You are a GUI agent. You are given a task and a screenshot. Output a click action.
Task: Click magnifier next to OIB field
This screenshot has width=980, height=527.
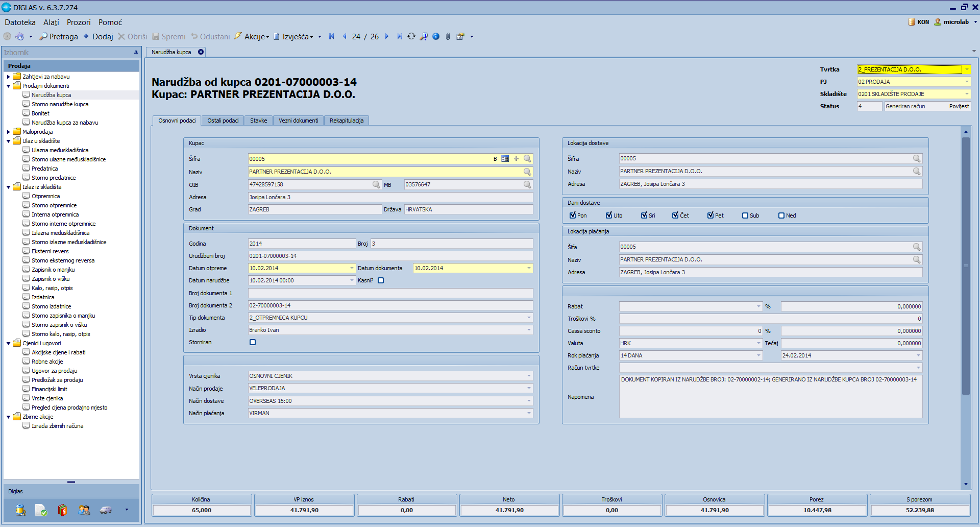point(376,185)
